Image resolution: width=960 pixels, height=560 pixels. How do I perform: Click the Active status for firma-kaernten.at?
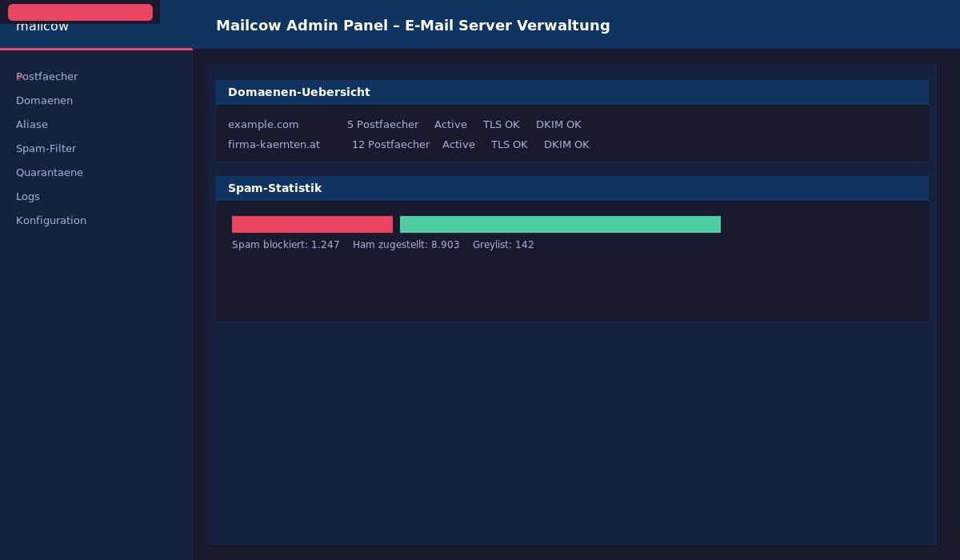click(458, 145)
